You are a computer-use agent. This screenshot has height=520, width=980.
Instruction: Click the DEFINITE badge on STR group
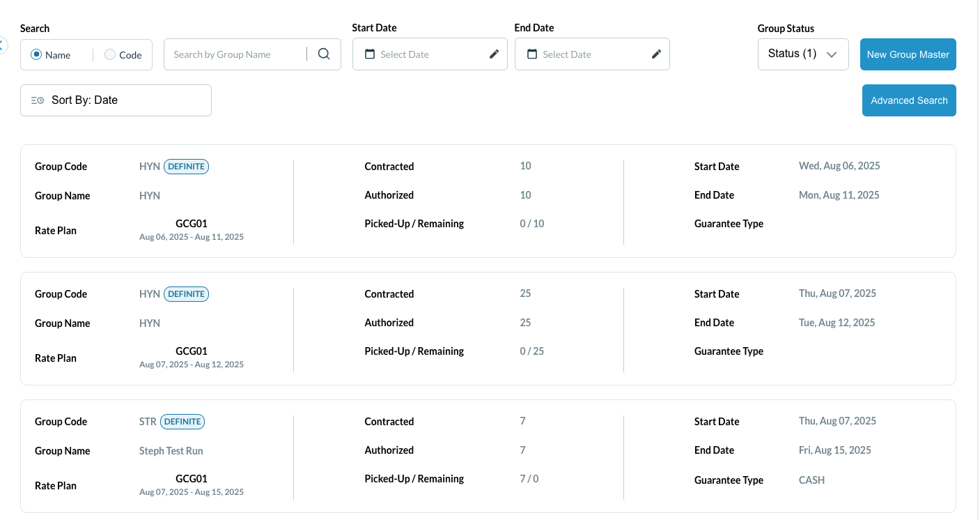click(182, 422)
